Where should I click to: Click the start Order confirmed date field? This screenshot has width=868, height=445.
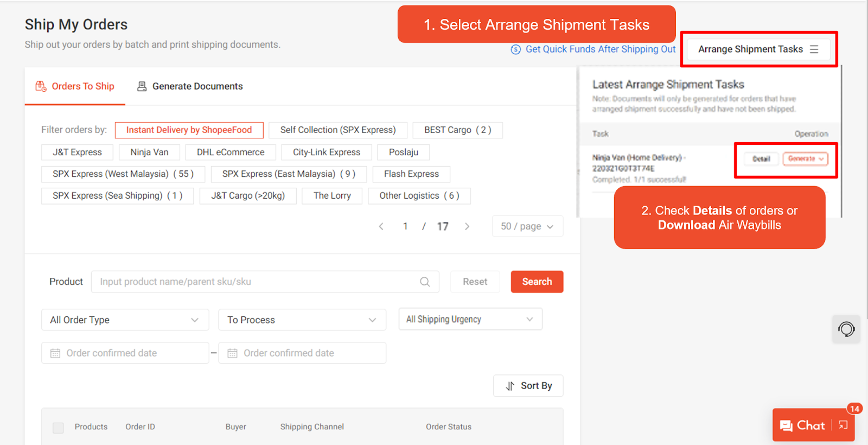pos(125,353)
